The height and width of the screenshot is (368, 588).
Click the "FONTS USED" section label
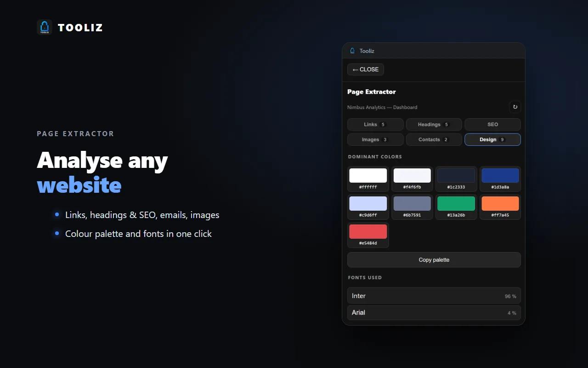coord(365,278)
